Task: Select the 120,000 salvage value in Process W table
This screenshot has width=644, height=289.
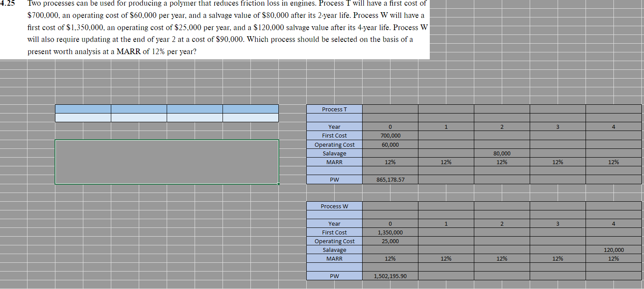Action: [613, 250]
